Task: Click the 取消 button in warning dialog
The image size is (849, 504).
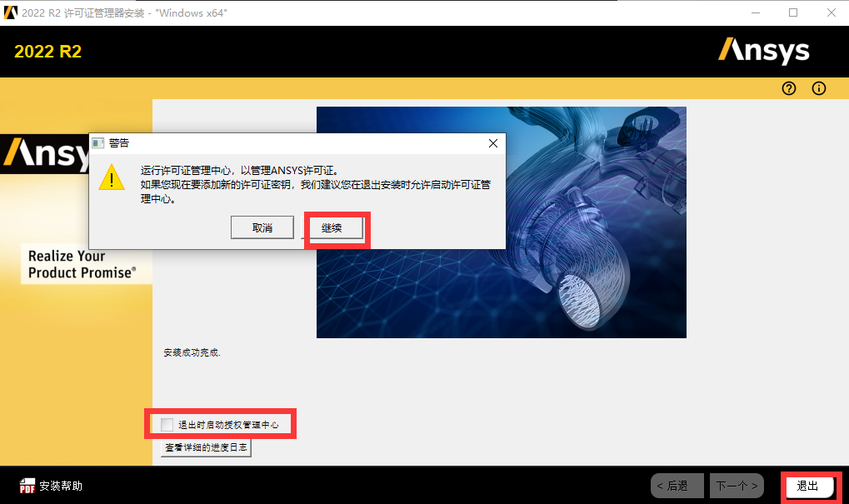Action: click(x=262, y=228)
